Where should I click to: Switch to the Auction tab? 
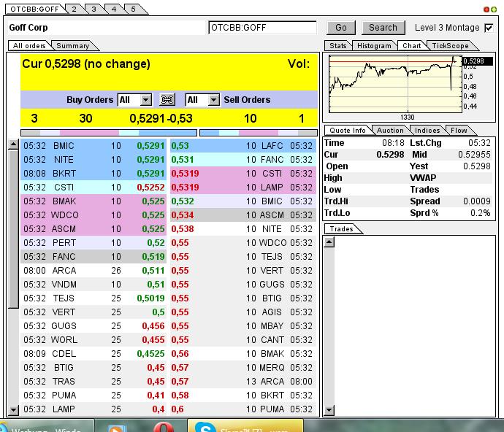point(390,130)
